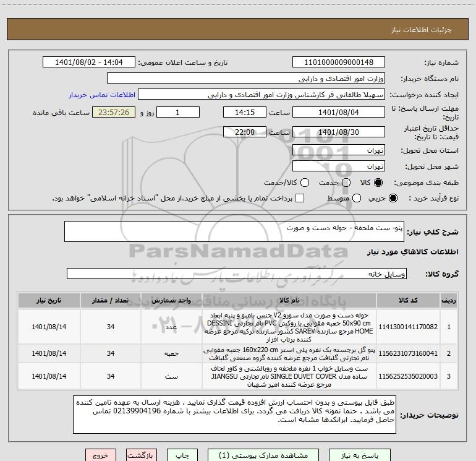Click the خروج exit button

point(101,455)
